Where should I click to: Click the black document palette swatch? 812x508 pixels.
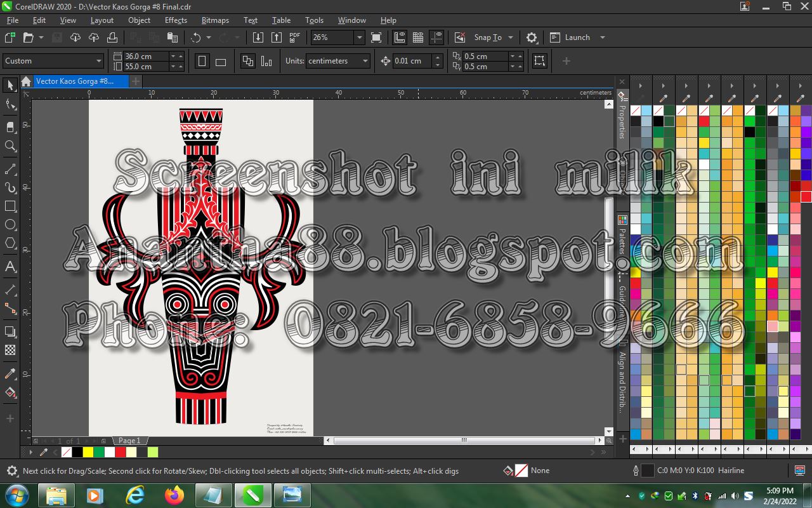click(x=77, y=452)
